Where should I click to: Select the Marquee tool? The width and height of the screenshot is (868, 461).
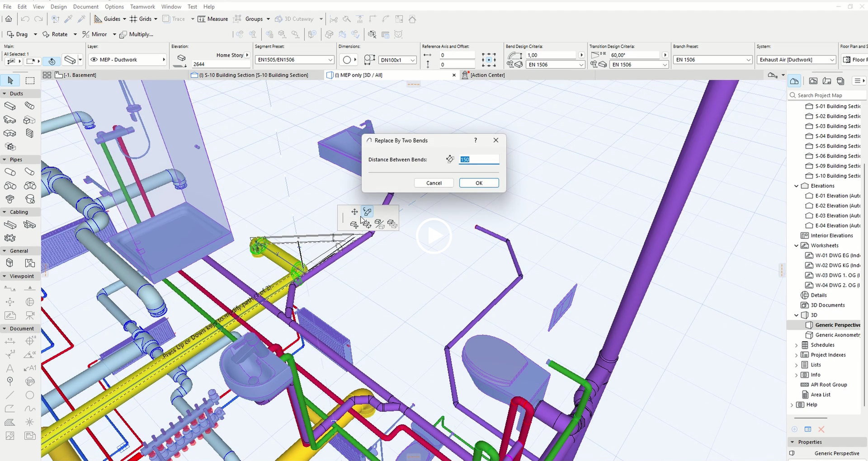(30, 80)
